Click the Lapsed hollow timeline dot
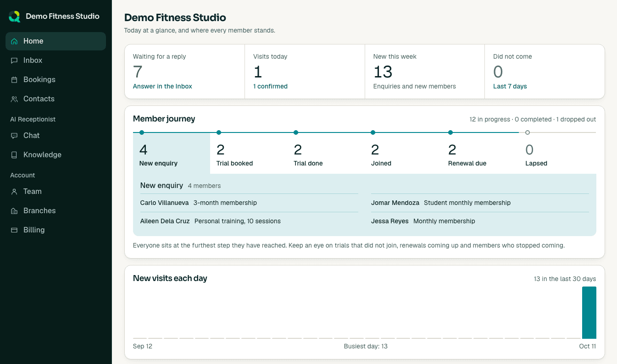This screenshot has width=617, height=364. click(528, 132)
